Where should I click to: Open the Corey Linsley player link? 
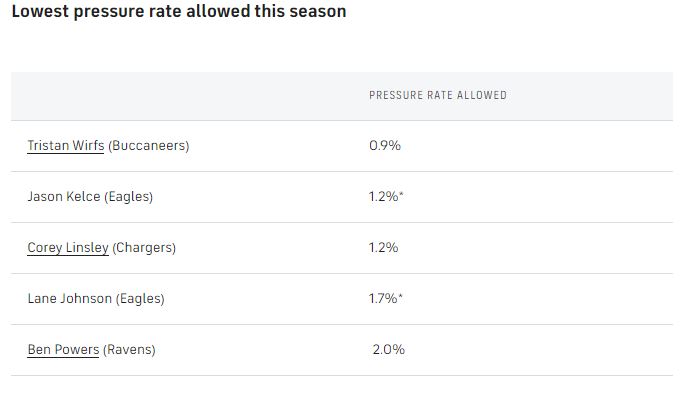68,248
